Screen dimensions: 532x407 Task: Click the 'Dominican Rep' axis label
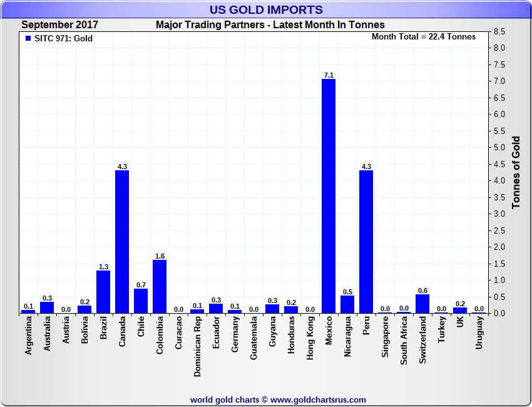tap(197, 346)
